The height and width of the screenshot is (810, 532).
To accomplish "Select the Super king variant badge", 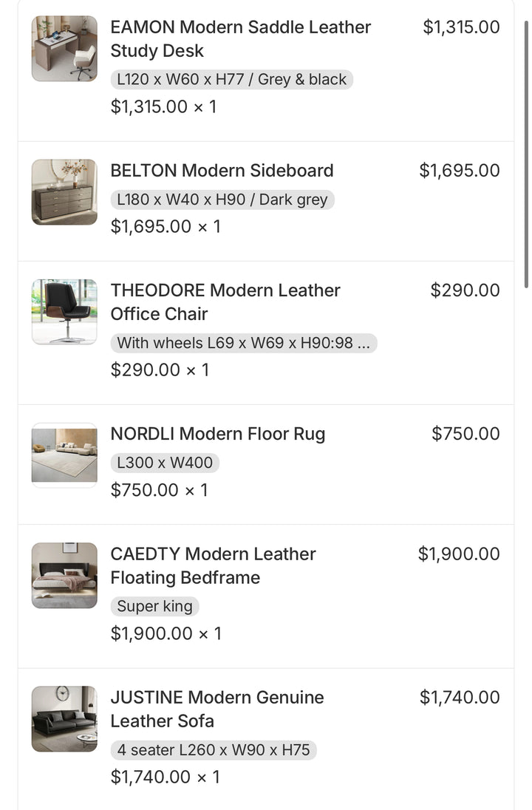I will click(x=154, y=607).
